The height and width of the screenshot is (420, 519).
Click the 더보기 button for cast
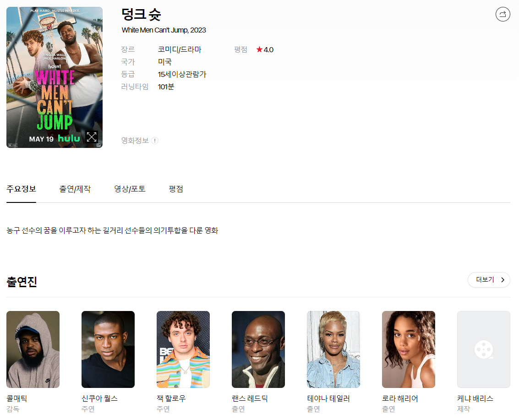[x=488, y=280]
